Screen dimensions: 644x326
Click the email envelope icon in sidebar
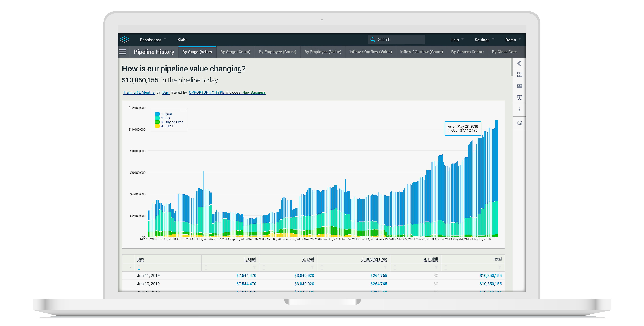point(519,86)
